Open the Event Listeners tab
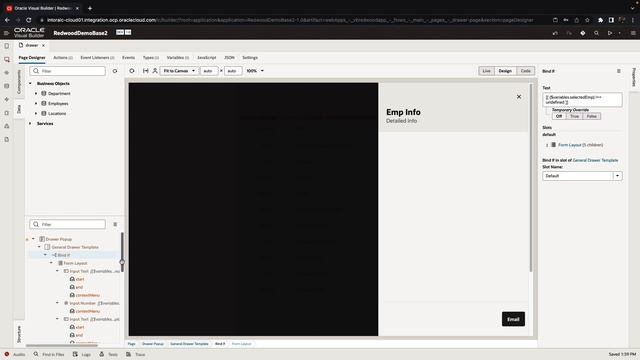640x360 pixels. click(97, 58)
